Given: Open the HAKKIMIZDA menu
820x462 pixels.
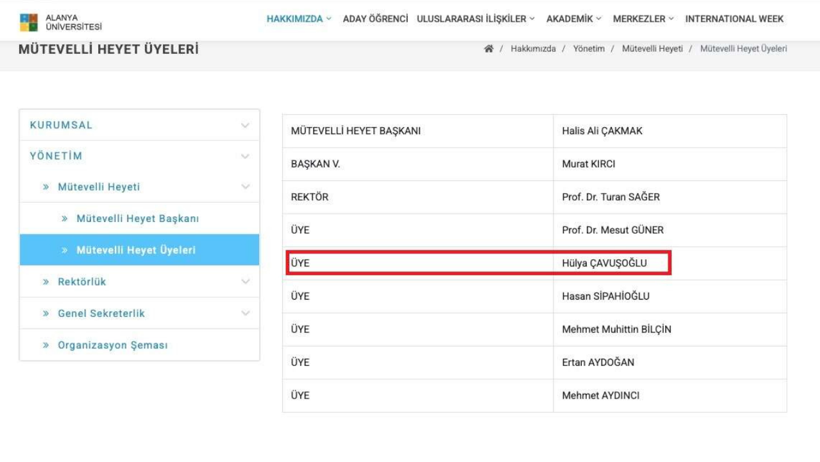Looking at the screenshot, I should [299, 19].
